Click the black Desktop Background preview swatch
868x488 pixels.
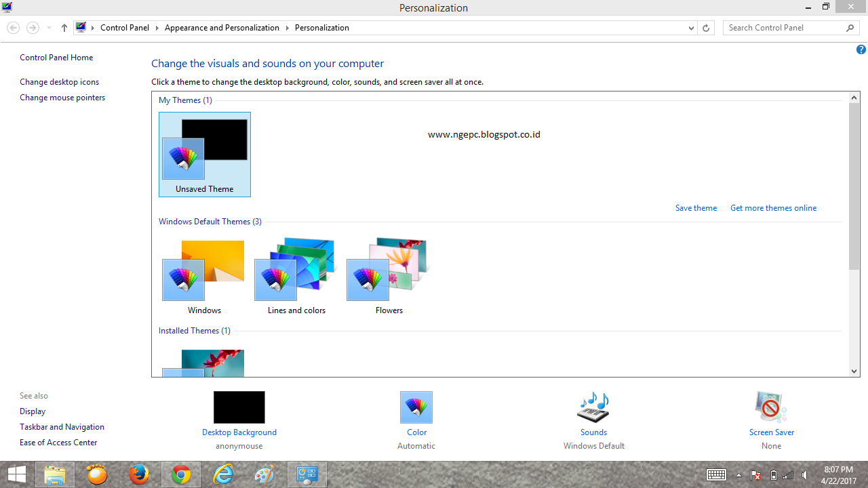tap(239, 407)
